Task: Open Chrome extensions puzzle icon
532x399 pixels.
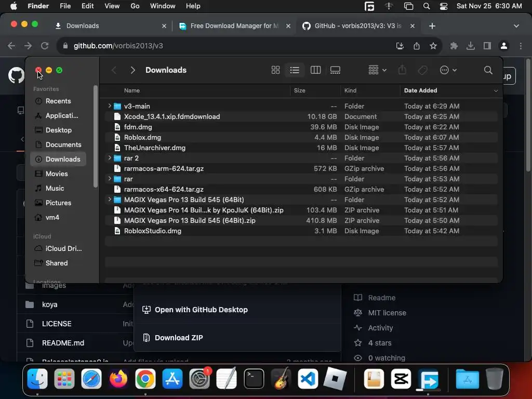Action: click(x=454, y=46)
